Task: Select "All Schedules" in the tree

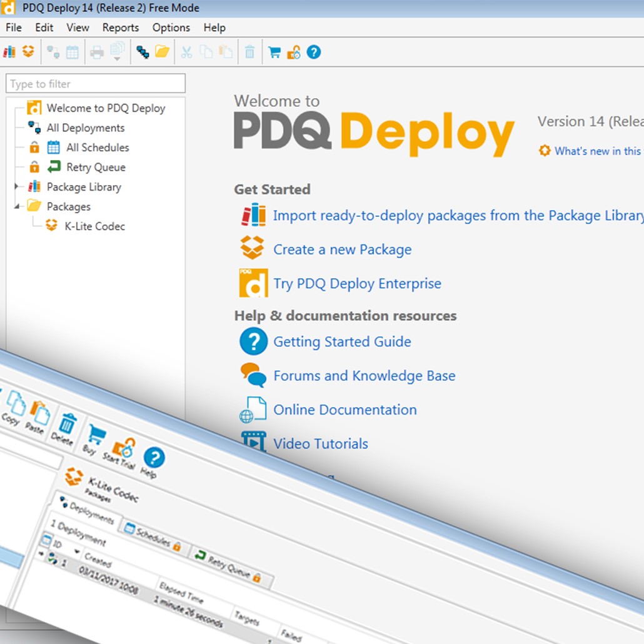Action: (x=98, y=147)
